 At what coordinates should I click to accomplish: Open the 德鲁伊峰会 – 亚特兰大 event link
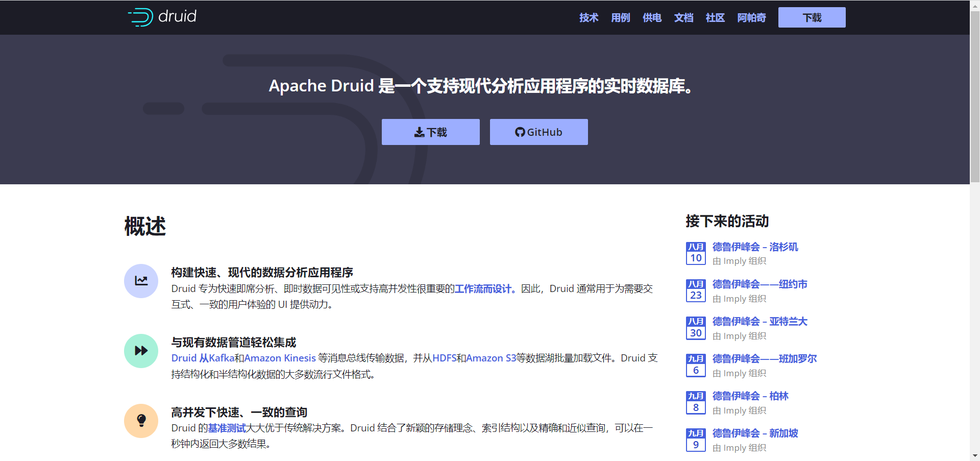(760, 322)
